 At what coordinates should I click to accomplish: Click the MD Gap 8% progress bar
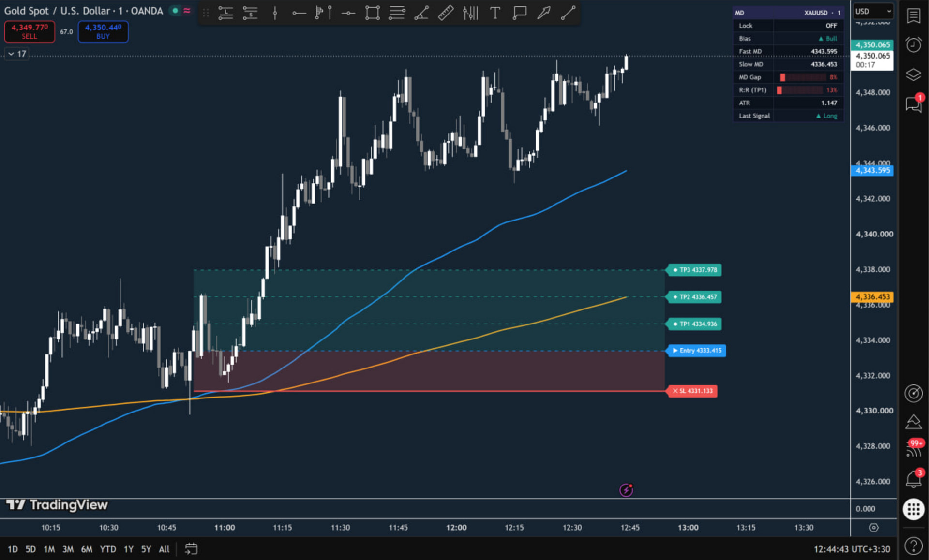[x=803, y=77]
